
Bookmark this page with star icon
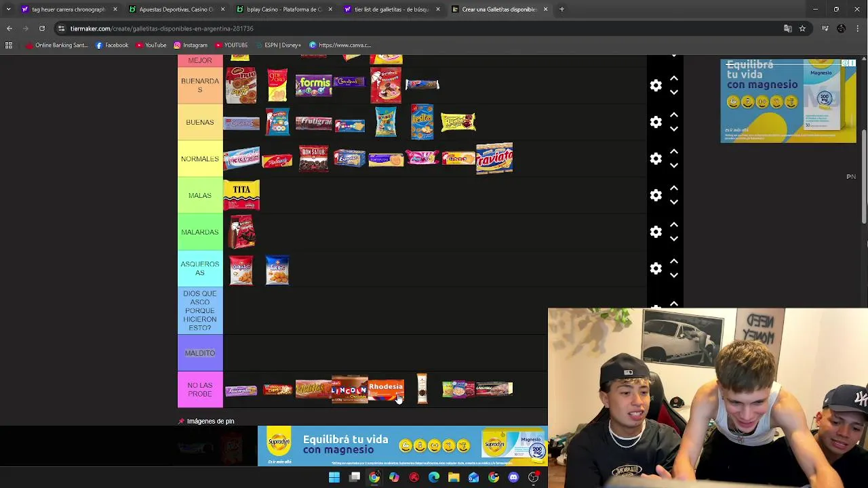coord(802,28)
